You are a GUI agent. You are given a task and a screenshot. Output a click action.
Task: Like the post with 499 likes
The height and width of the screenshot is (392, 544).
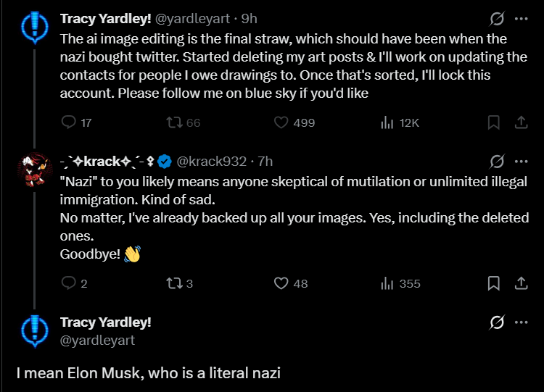281,122
